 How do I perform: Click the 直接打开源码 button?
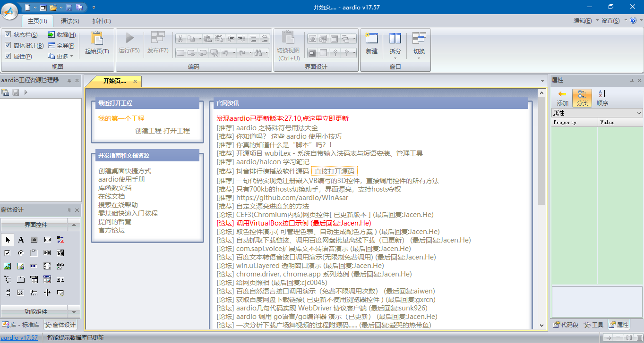click(335, 171)
